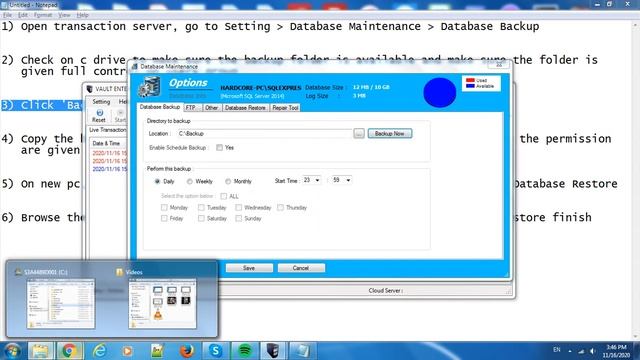This screenshot has width=640, height=360.
Task: Click the taskbar clock showing 3:46 PM
Action: (x=616, y=351)
